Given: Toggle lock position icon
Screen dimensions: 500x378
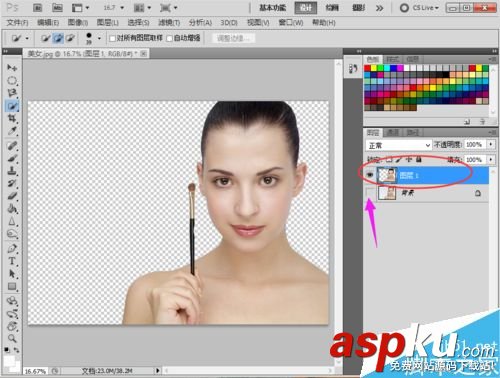Looking at the screenshot, I should coord(409,160).
